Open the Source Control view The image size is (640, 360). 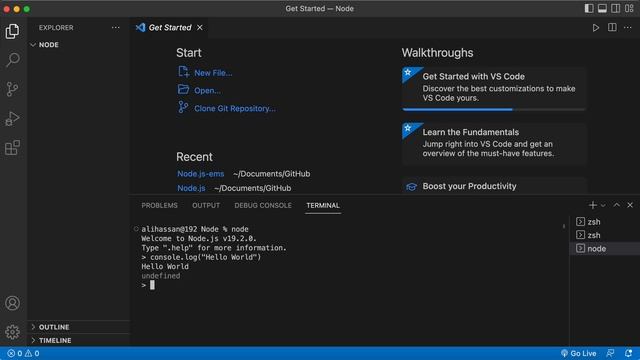(x=12, y=89)
